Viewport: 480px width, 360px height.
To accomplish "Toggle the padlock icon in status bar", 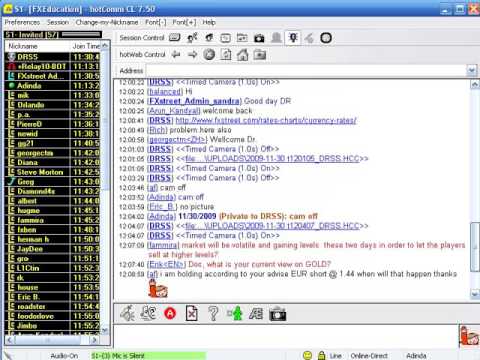I will click(321, 355).
